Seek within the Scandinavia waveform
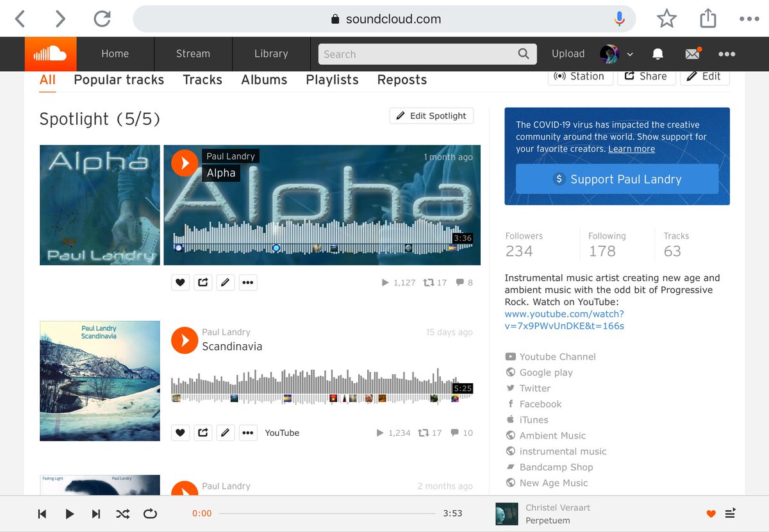Viewport: 769px width, 532px height. 322,387
